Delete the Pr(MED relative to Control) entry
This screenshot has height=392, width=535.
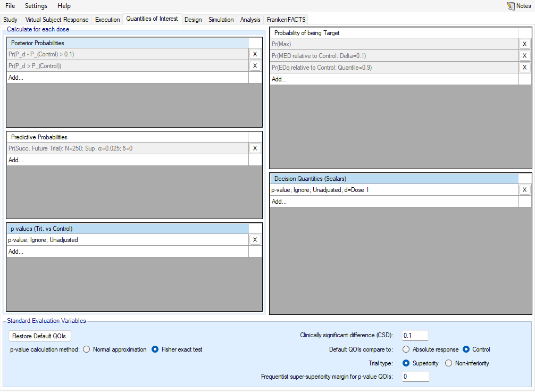524,56
